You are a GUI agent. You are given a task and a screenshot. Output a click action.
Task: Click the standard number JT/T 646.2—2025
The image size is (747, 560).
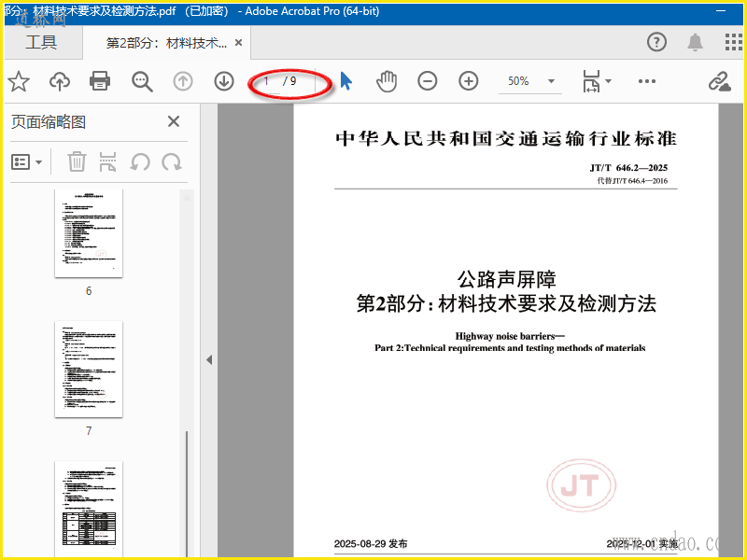coord(628,168)
